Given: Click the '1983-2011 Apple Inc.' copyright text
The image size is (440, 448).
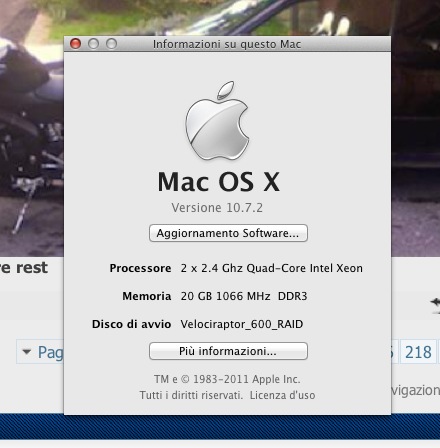Looking at the screenshot, I should click(247, 379).
